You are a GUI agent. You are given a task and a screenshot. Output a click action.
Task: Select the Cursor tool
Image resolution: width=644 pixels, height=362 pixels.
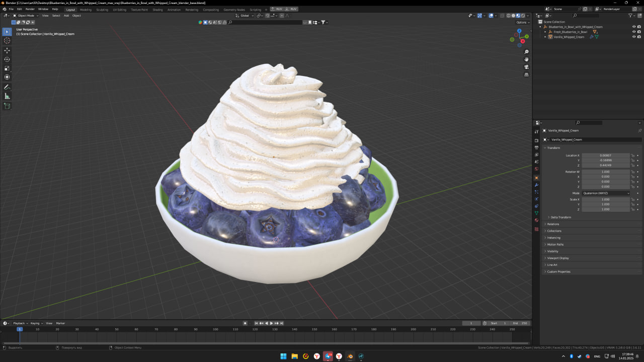[x=7, y=40]
